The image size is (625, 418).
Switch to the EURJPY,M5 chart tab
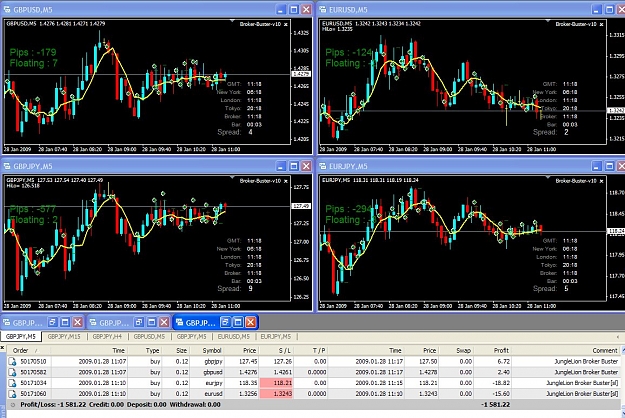(276, 337)
